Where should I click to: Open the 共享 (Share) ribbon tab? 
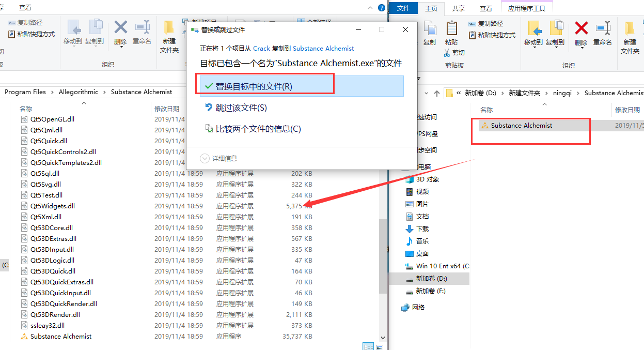[x=458, y=8]
